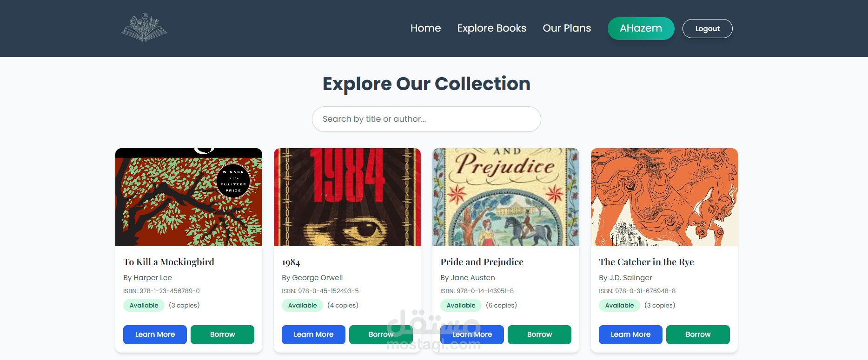Click the book-and-flowers site logo
Screen dimensions: 868x360
(144, 28)
